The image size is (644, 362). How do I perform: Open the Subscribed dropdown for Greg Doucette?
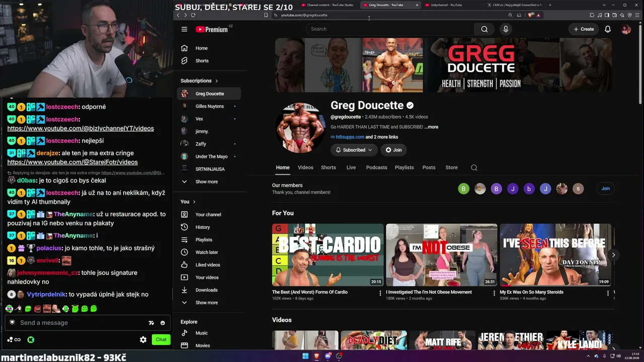click(354, 150)
